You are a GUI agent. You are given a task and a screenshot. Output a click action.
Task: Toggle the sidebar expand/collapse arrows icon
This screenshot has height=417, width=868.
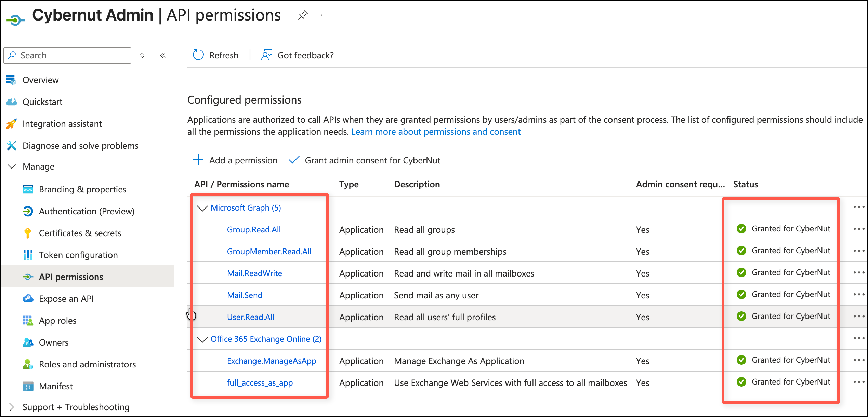142,55
